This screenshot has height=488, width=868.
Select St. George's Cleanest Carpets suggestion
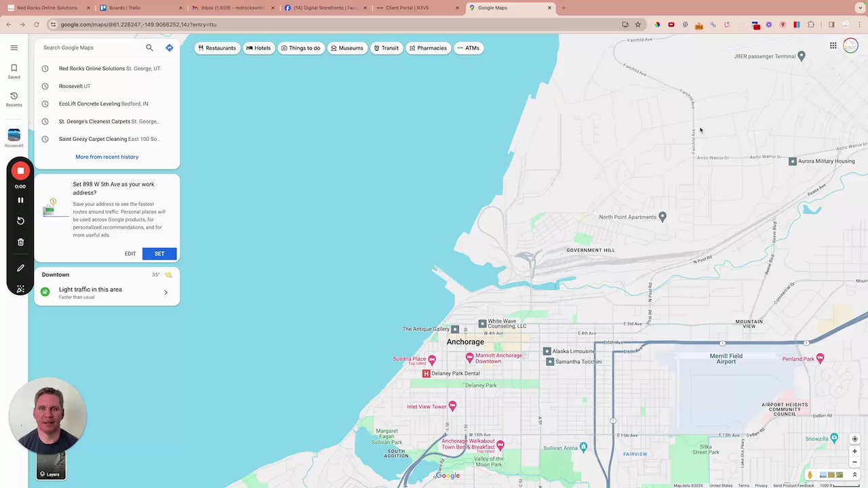pos(107,121)
